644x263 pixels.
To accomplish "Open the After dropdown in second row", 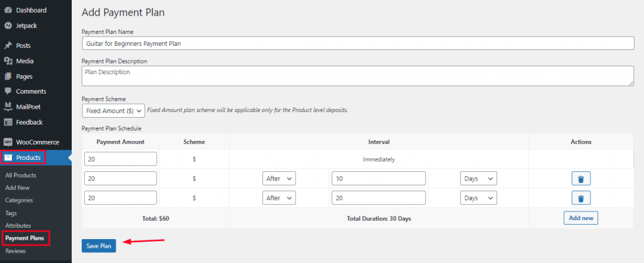I will pyautogui.click(x=279, y=179).
